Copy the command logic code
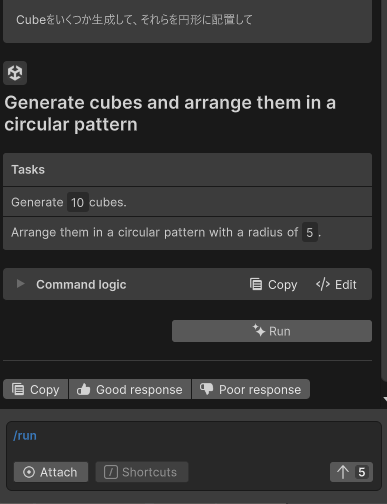The height and width of the screenshot is (504, 387). pos(273,285)
